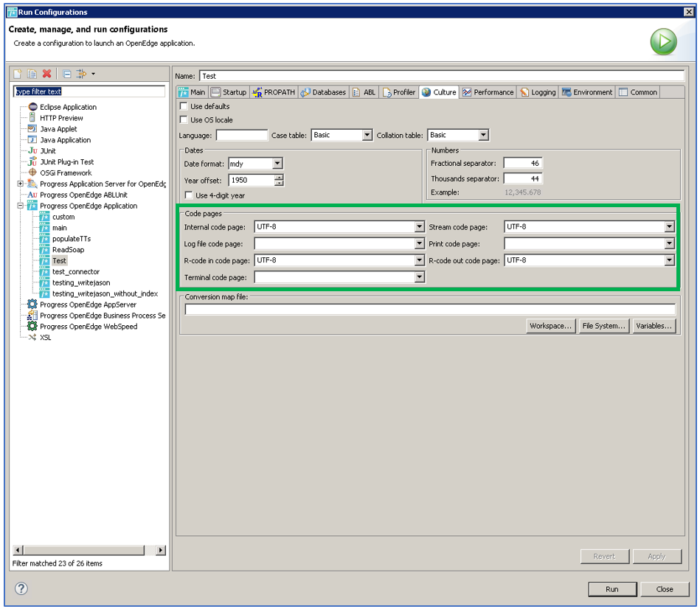Click the Conversion map file input field
The height and width of the screenshot is (609, 700).
[430, 309]
